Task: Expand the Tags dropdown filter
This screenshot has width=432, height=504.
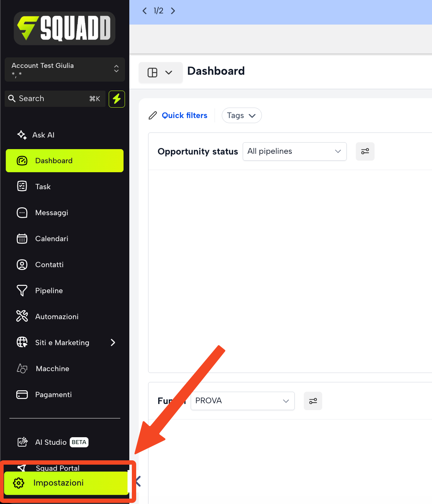Action: [x=242, y=116]
